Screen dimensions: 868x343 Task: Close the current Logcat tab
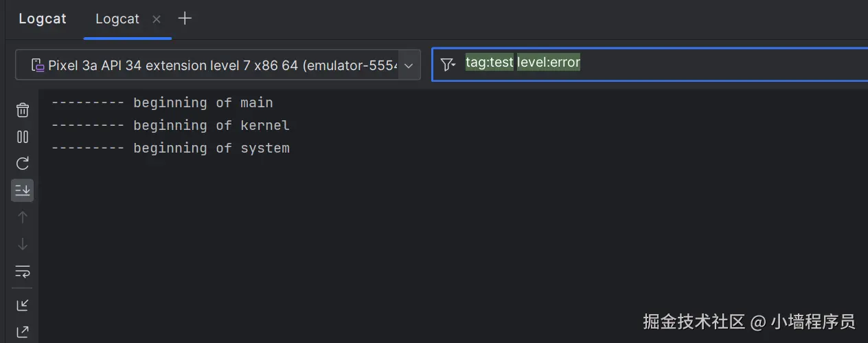pyautogui.click(x=157, y=19)
